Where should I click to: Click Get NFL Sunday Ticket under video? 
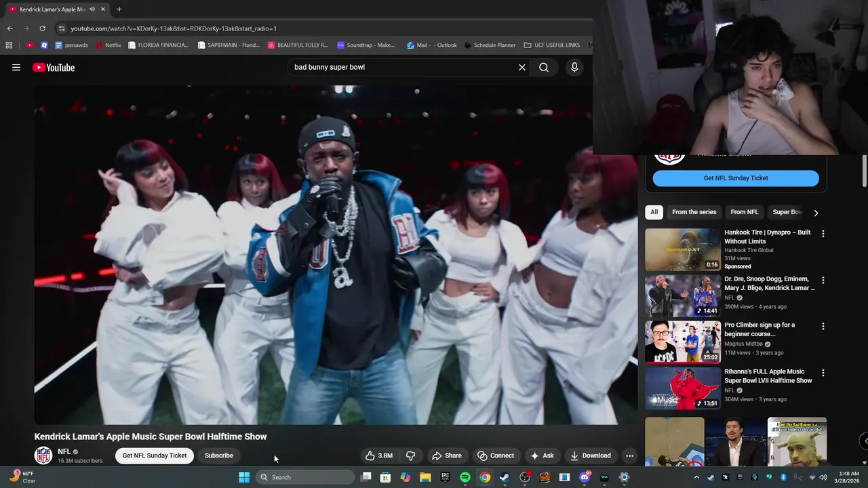click(x=155, y=455)
